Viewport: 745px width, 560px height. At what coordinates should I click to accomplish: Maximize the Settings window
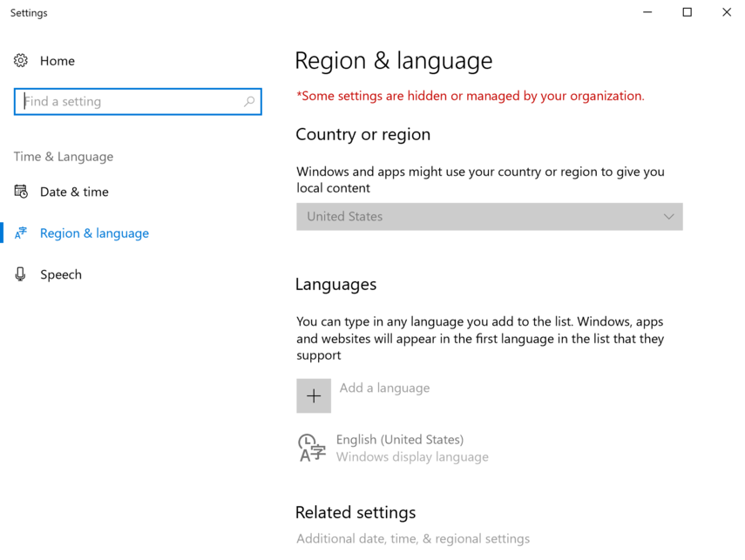click(x=687, y=13)
